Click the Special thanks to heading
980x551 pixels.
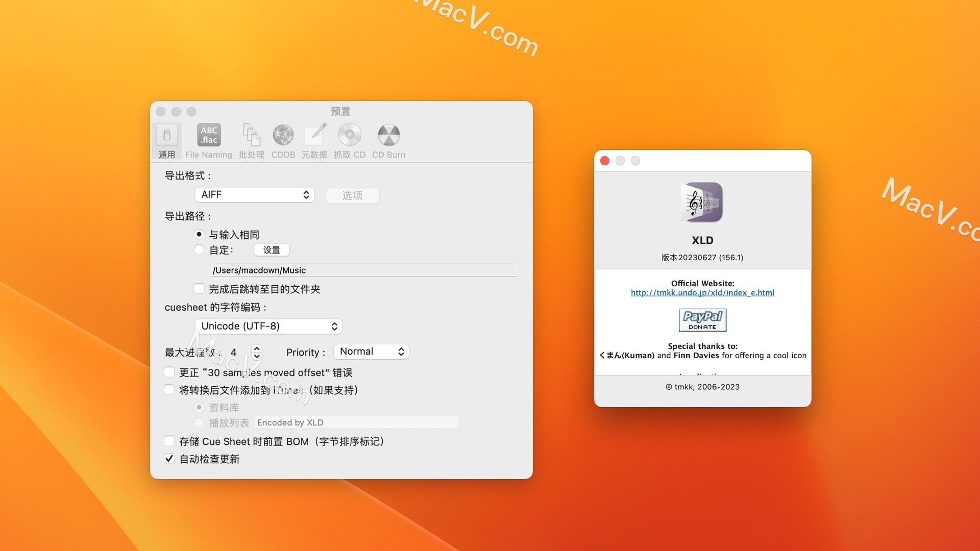pyautogui.click(x=702, y=346)
